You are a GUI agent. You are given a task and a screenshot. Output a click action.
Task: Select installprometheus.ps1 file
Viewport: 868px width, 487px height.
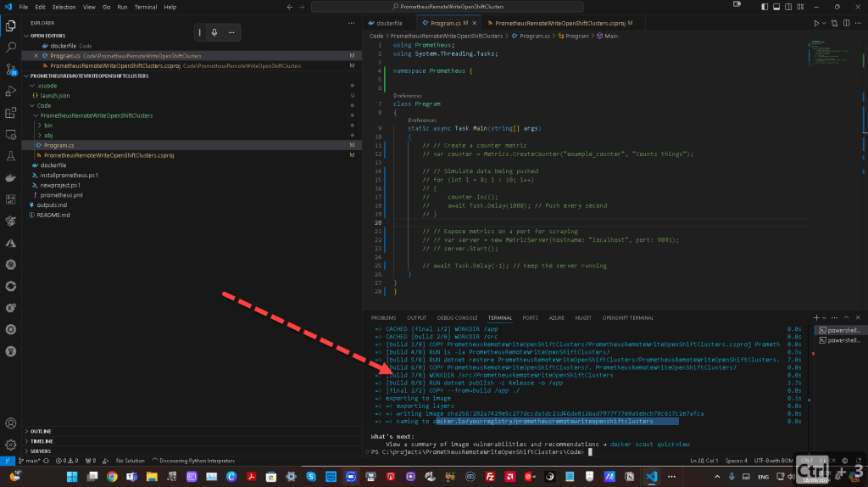pyautogui.click(x=69, y=176)
